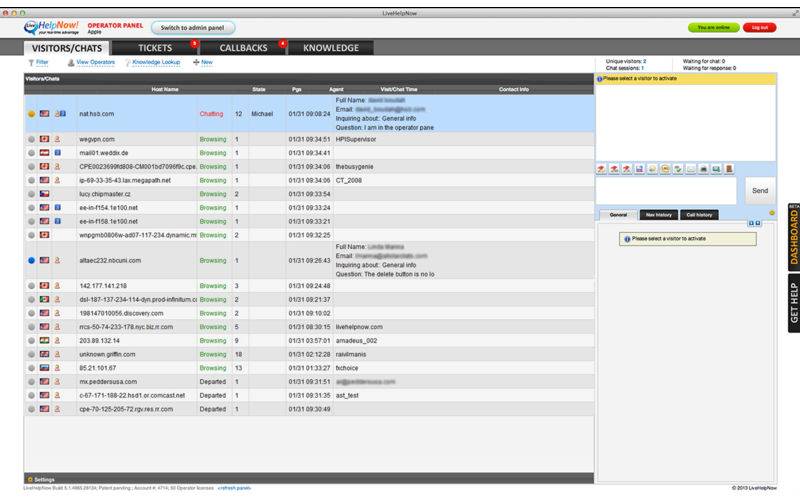
Task: Click the chat message input field
Action: (x=666, y=191)
